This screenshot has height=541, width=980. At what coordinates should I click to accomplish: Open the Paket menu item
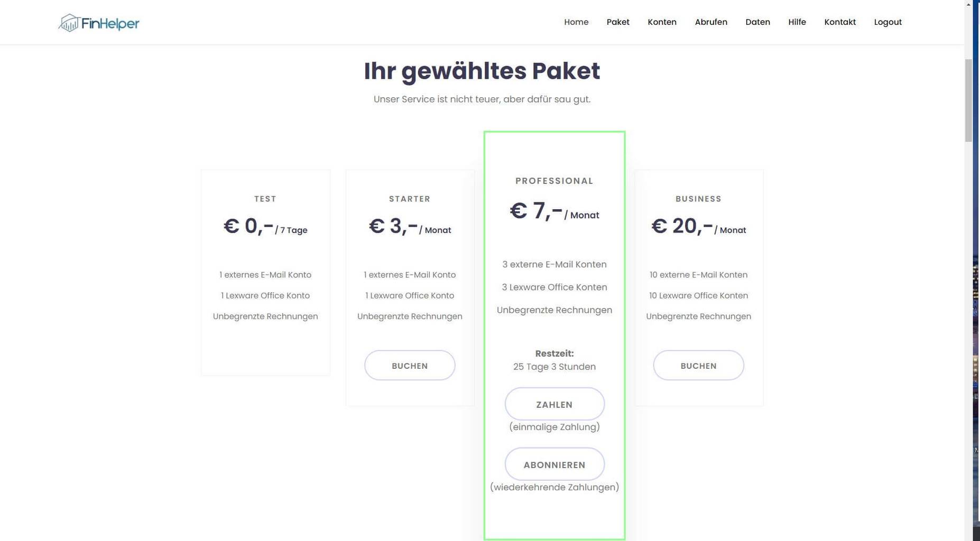[617, 22]
